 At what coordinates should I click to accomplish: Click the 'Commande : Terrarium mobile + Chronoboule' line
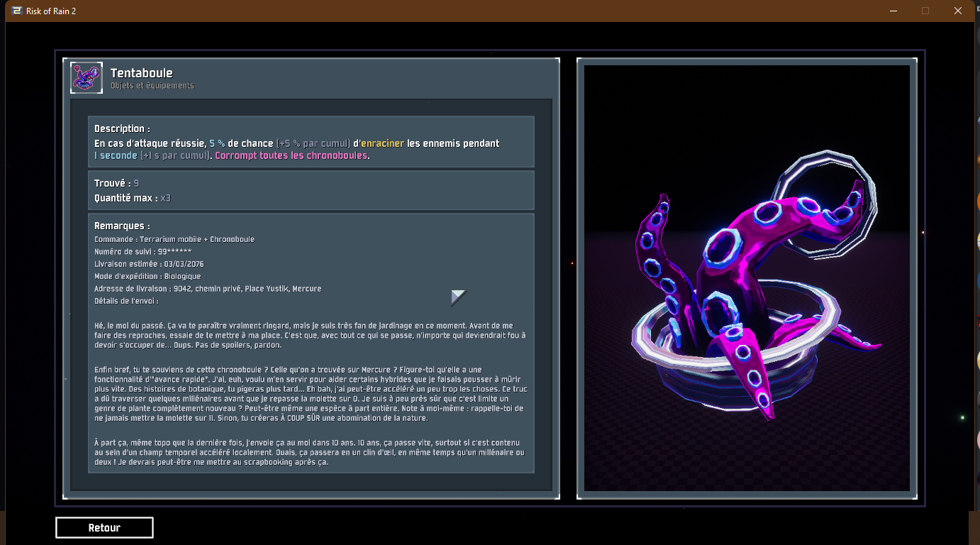[x=174, y=239]
